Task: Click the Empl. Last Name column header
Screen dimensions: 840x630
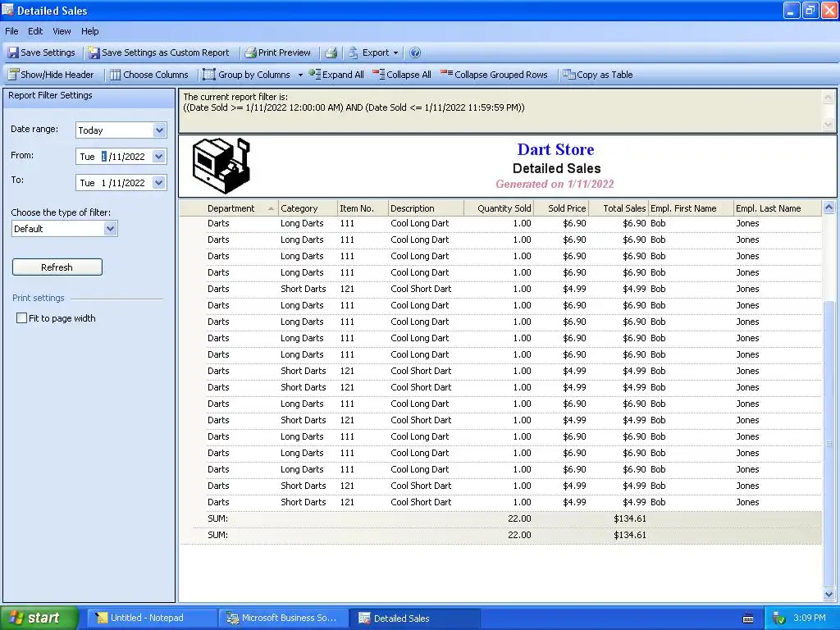Action: click(x=777, y=208)
